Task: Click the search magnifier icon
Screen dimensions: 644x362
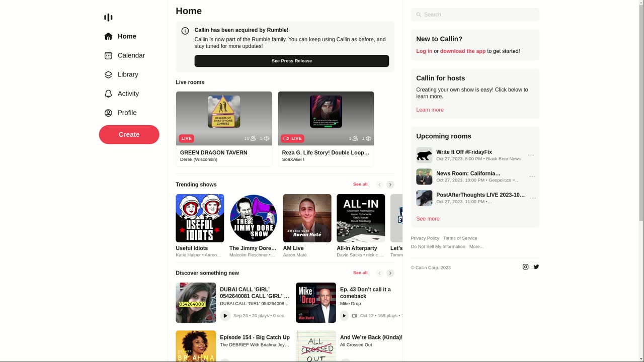Action: [x=419, y=15]
